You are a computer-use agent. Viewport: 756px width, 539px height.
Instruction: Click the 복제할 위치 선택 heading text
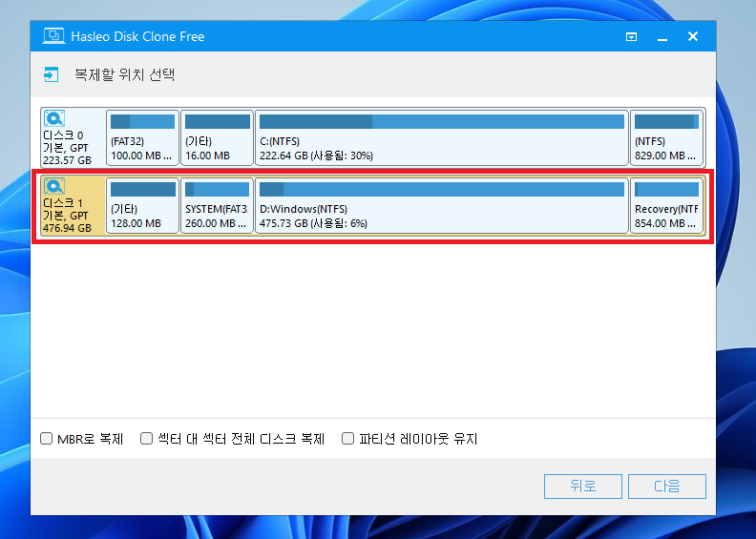124,75
